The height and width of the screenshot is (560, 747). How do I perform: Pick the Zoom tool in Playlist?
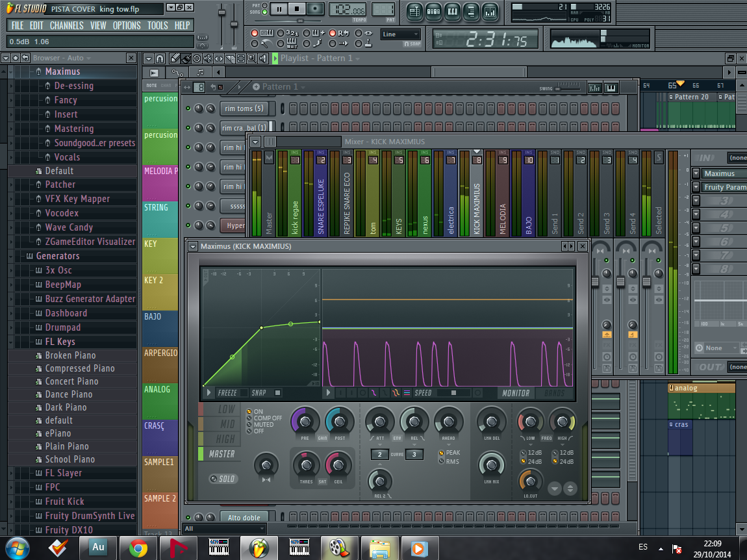(x=251, y=58)
